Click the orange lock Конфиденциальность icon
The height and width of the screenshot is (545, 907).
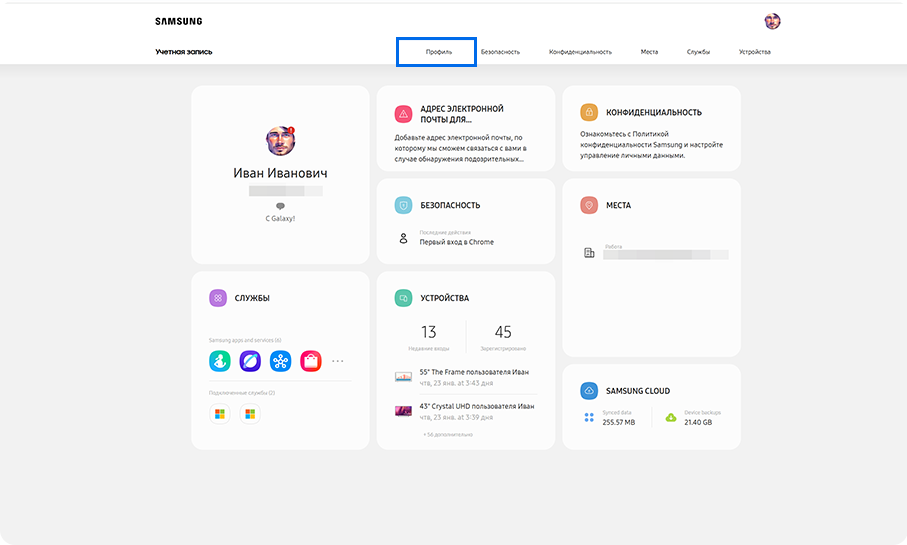pos(589,112)
